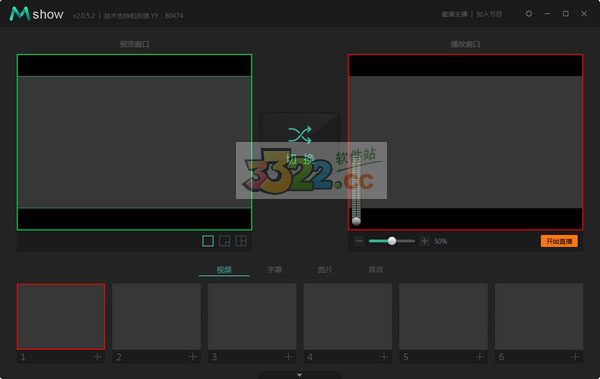Click the volume plus button
The width and height of the screenshot is (600, 379).
click(424, 241)
